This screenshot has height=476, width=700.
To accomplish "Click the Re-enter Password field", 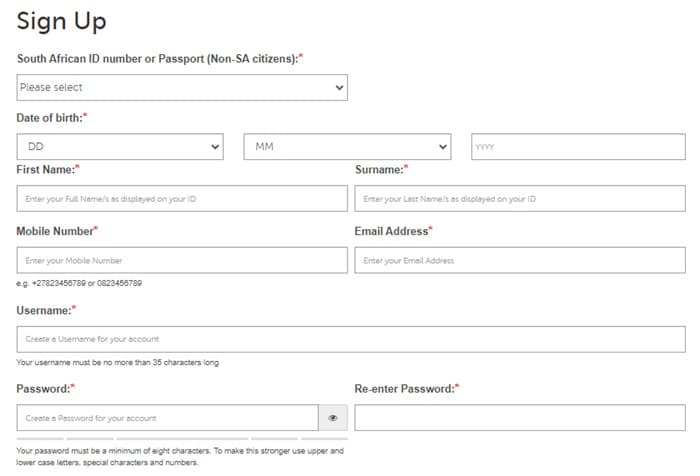I will pos(520,418).
